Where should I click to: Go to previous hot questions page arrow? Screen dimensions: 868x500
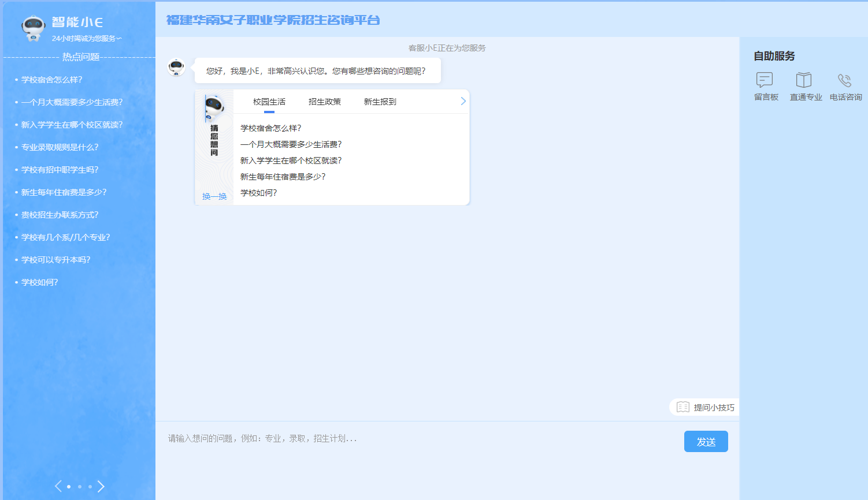58,486
